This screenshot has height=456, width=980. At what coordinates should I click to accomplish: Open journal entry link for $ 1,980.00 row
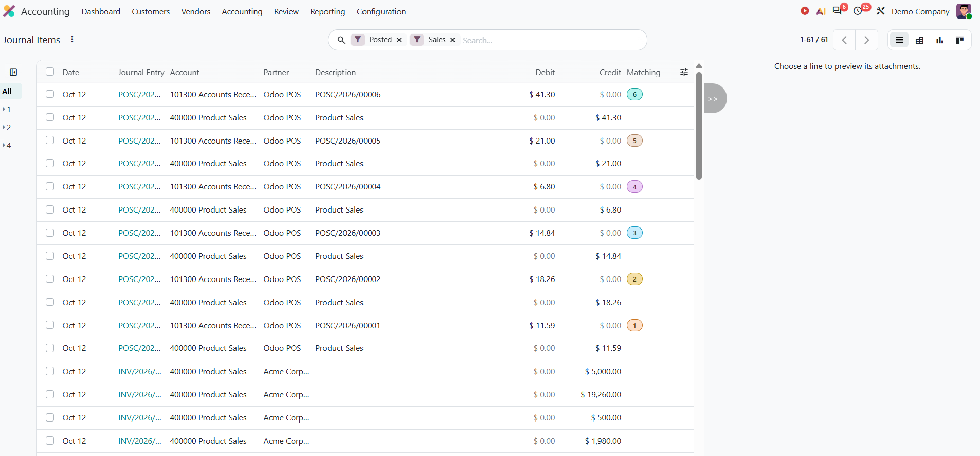[140, 441]
